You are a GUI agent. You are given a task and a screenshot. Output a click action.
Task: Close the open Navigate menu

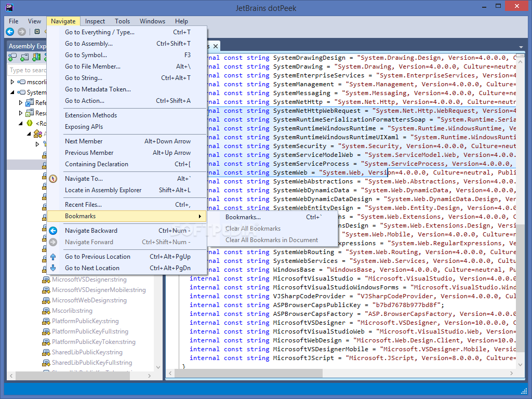[63, 21]
